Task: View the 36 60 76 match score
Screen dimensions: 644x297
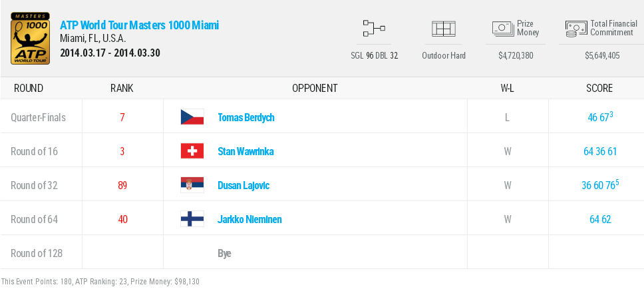Action: tap(599, 185)
